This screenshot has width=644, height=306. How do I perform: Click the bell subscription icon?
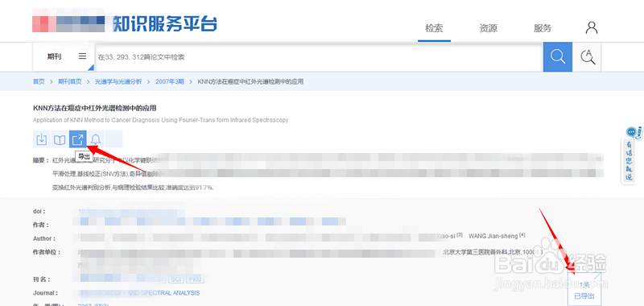click(96, 139)
